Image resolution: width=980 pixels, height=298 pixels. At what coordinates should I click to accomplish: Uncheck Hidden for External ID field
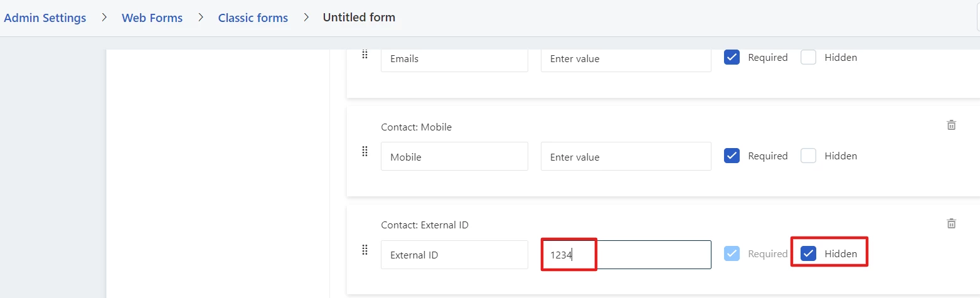point(809,253)
